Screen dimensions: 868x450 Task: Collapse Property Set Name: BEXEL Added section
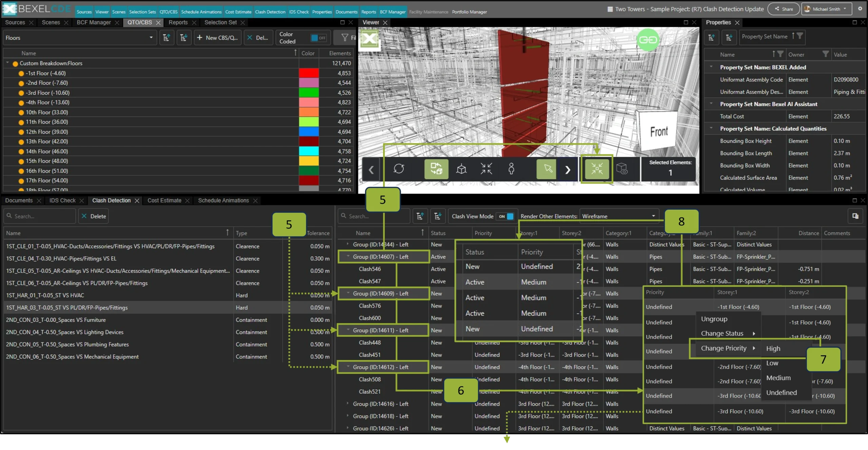711,67
